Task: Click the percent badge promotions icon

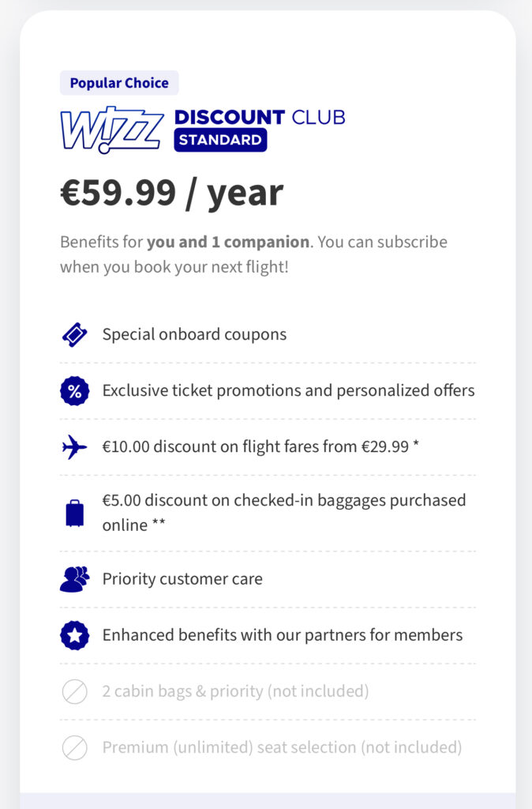Action: point(75,390)
